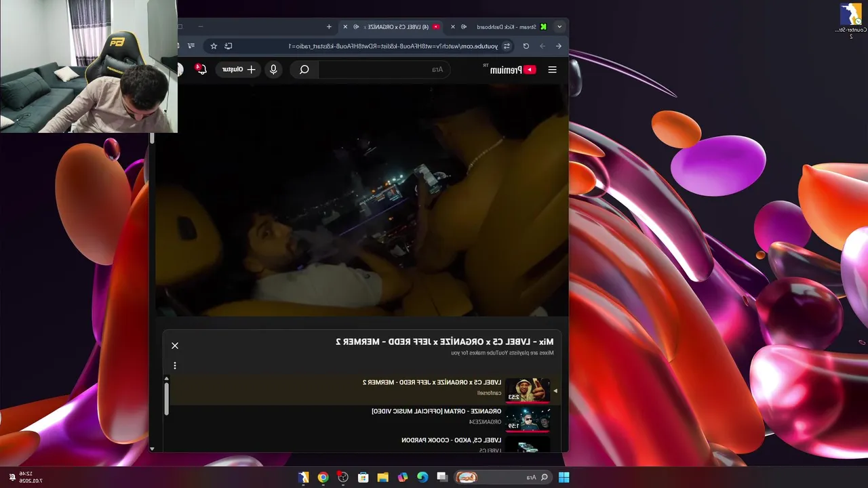Screen dimensions: 868x488
Task: Open the Mix playlist three-dot menu
Action: (x=175, y=366)
